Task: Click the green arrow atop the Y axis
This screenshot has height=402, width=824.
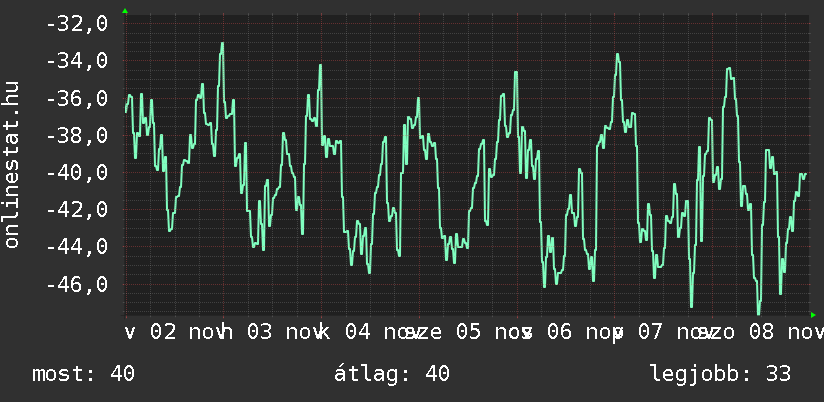Action: [x=125, y=11]
